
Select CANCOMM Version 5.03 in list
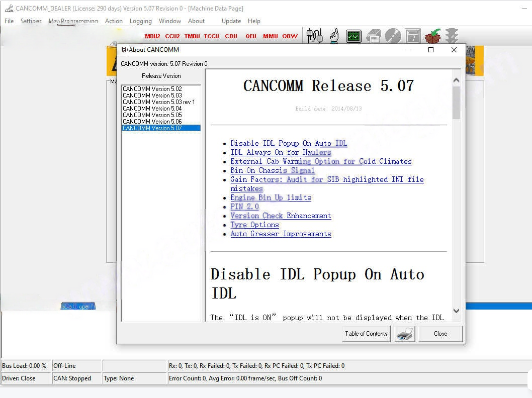pos(161,95)
